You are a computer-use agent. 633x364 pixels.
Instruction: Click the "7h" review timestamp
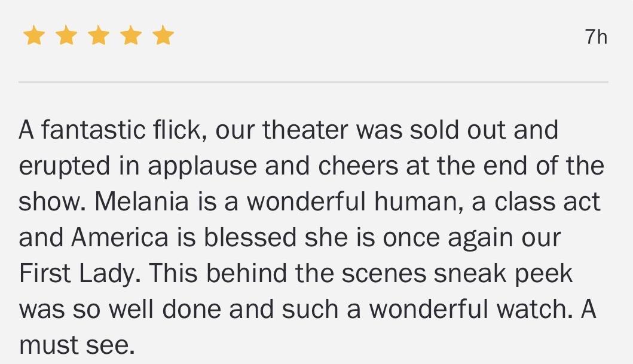point(596,38)
